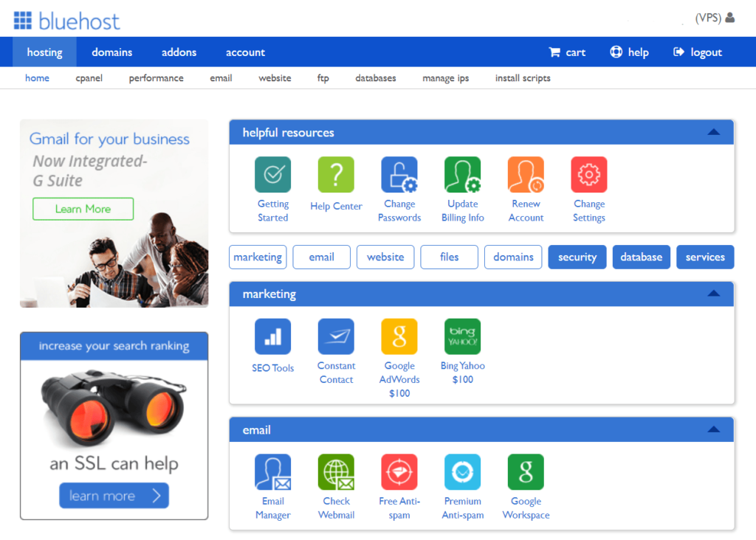756x540 pixels.
Task: Open the performance sub-navigation item
Action: click(157, 78)
